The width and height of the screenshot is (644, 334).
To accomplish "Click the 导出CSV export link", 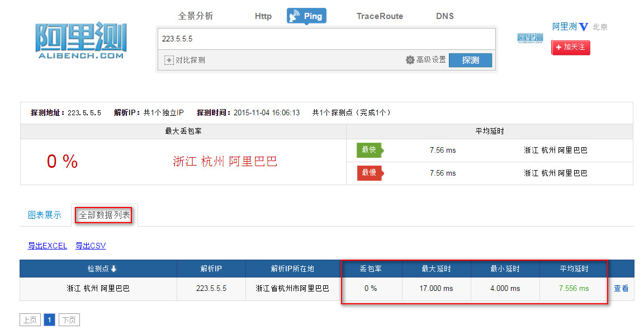I will pyautogui.click(x=91, y=246).
